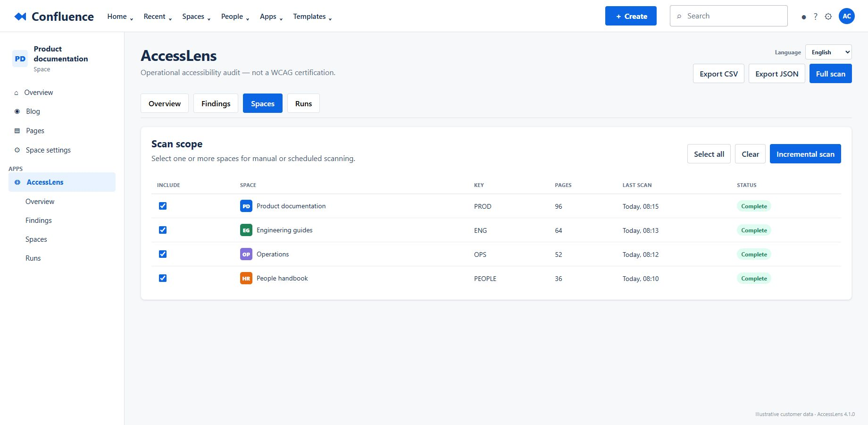Open the Home dropdown menu
This screenshot has width=868, height=425.
pyautogui.click(x=120, y=17)
